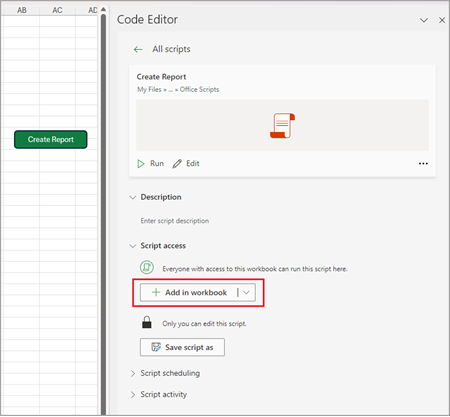Open the Add in workbook dropdown arrow
Screen dimensions: 450x417
tap(246, 293)
